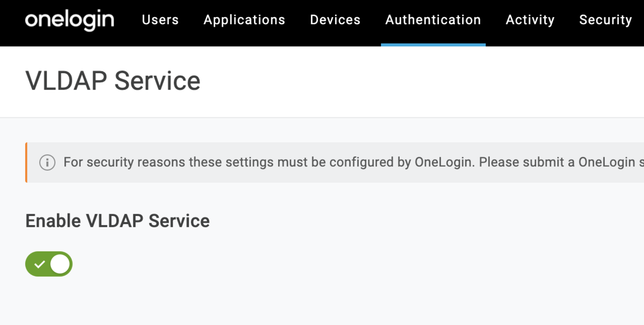Click the highlighted Authentication menu entry
The height and width of the screenshot is (325, 644).
433,20
